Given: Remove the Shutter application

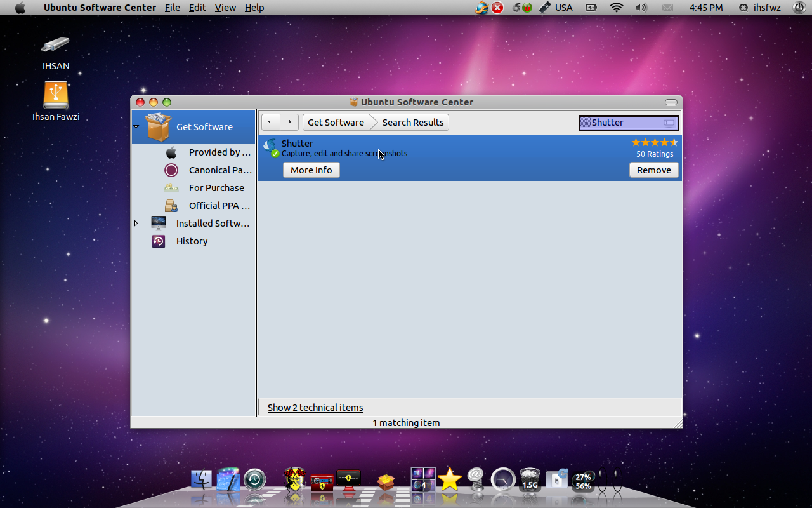Looking at the screenshot, I should click(x=654, y=170).
